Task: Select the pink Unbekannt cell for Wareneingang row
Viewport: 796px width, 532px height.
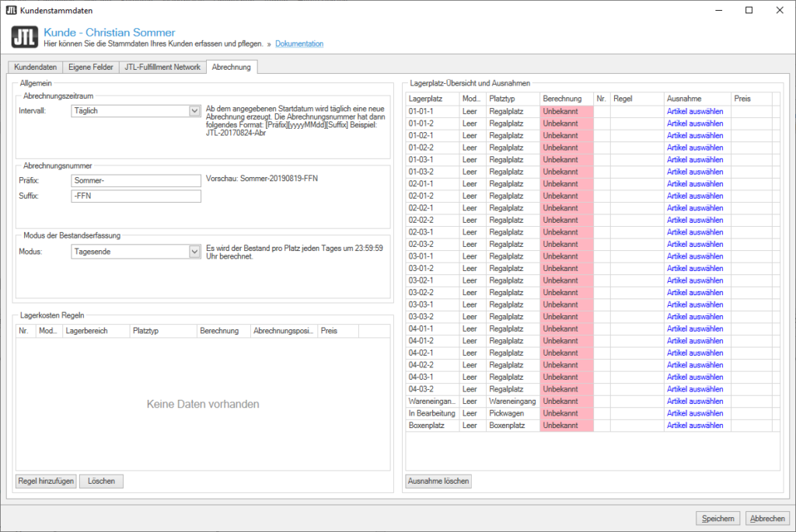Action: coord(567,402)
